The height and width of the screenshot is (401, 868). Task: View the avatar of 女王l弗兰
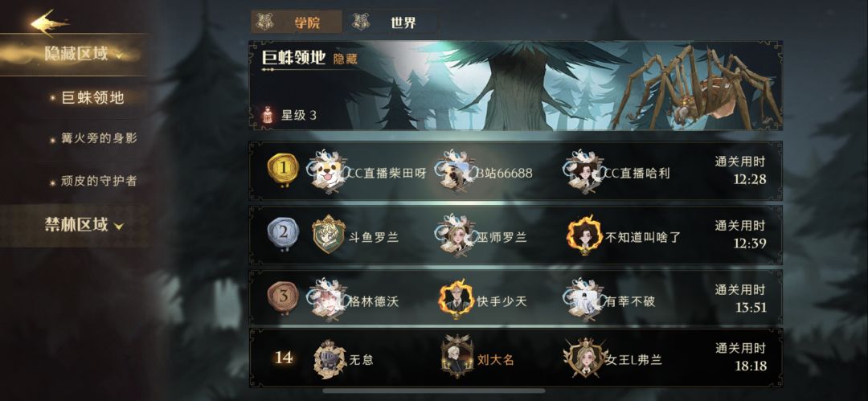(x=584, y=358)
